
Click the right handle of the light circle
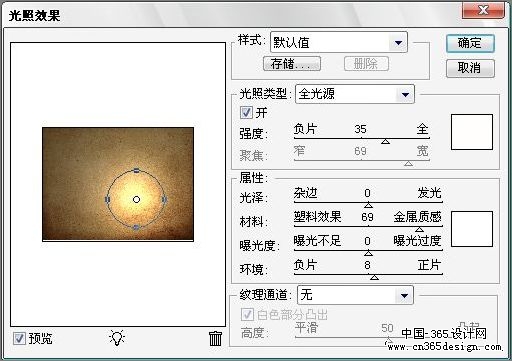click(x=164, y=199)
